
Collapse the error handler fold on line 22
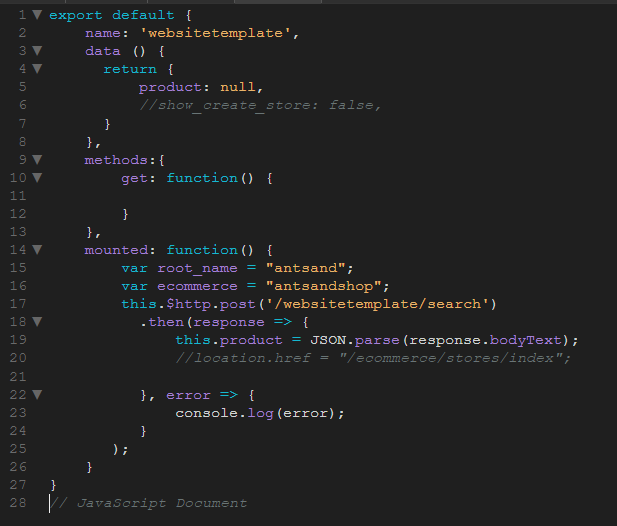pos(37,395)
